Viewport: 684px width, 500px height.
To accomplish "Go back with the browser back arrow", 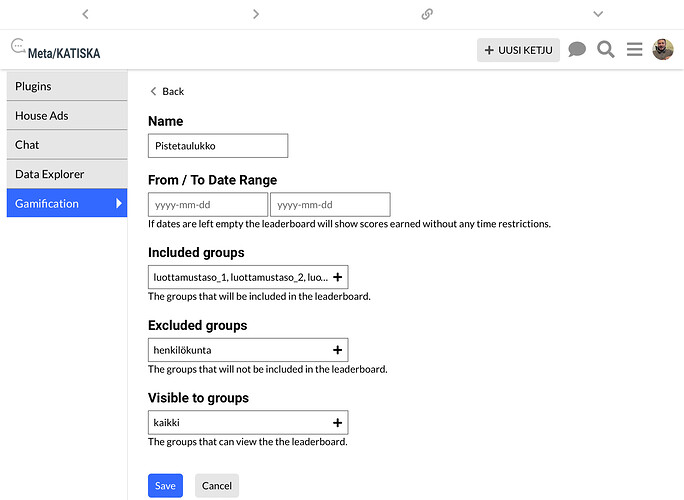I will [86, 14].
